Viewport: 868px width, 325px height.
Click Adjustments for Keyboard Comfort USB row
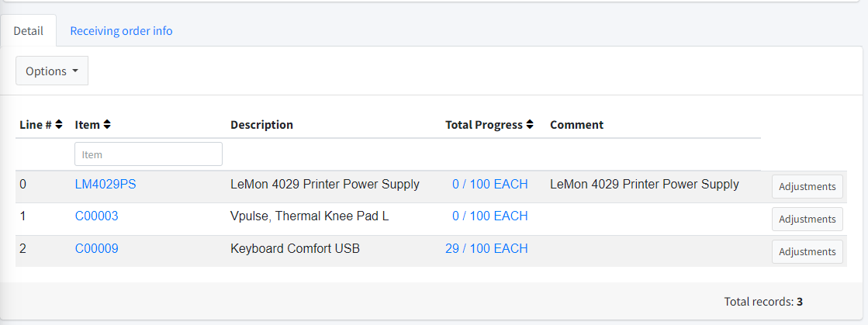(807, 252)
